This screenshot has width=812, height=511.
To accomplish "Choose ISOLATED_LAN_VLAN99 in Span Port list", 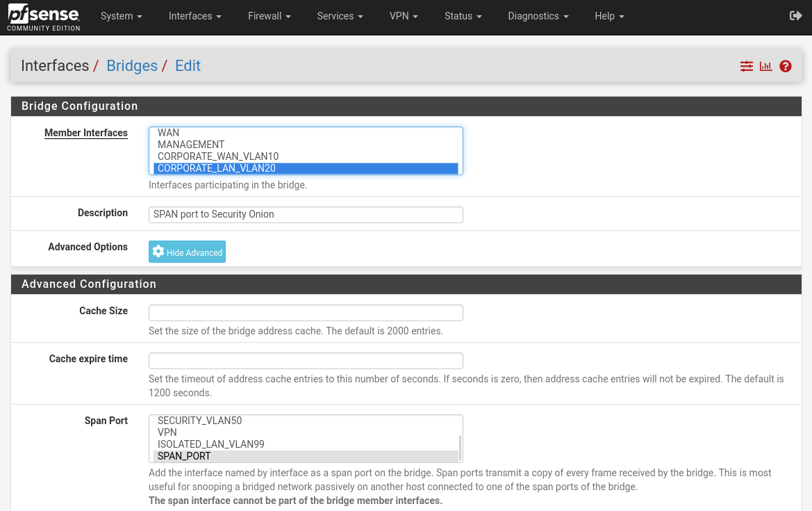I will point(211,444).
